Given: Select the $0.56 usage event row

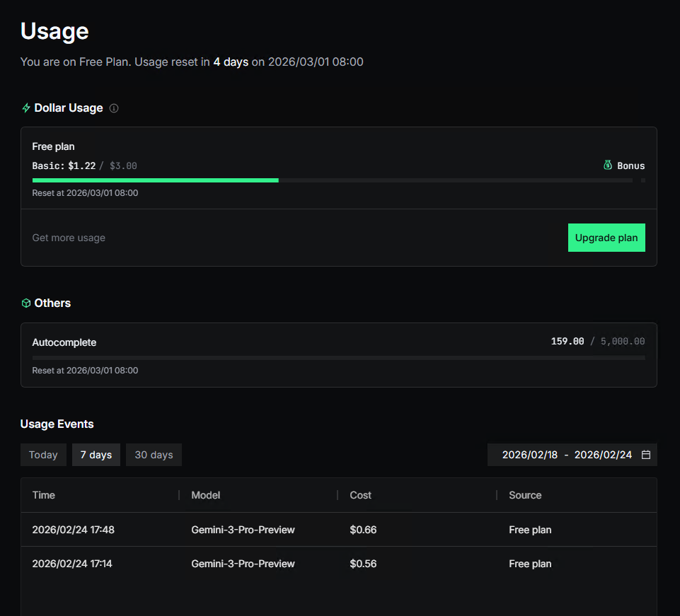Looking at the screenshot, I should point(338,564).
